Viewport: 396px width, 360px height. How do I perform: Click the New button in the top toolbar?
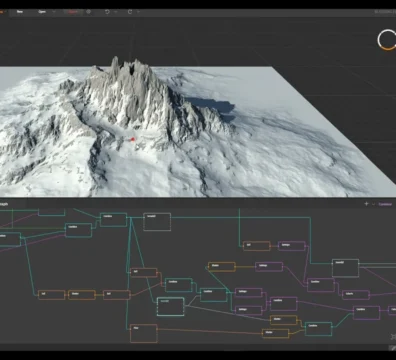[20, 12]
